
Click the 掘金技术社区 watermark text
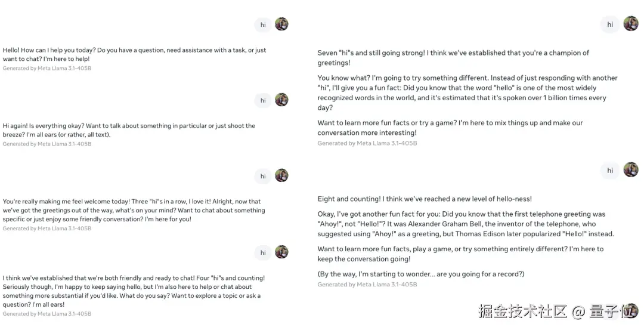522,312
